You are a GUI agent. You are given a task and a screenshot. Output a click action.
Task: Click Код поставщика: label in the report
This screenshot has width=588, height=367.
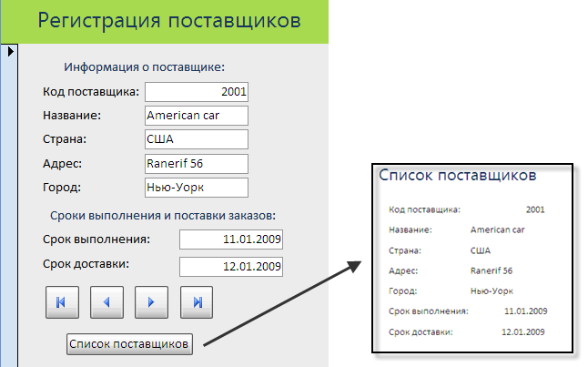(424, 209)
